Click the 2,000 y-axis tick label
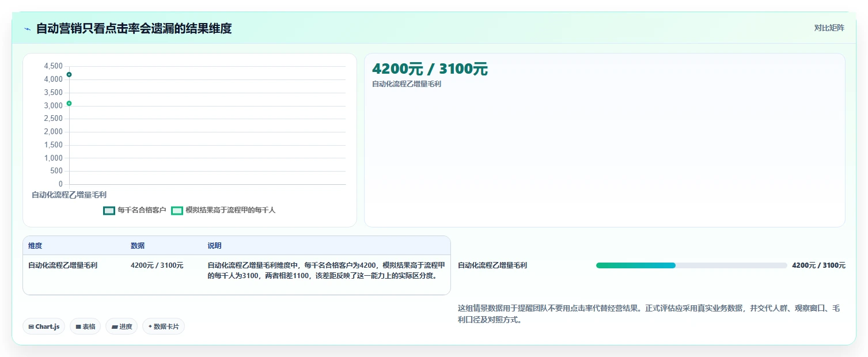Screen dimensions: 868x357 coord(54,132)
